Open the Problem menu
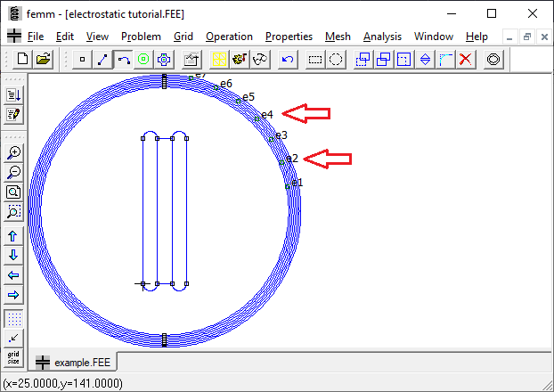The image size is (554, 392). [141, 37]
